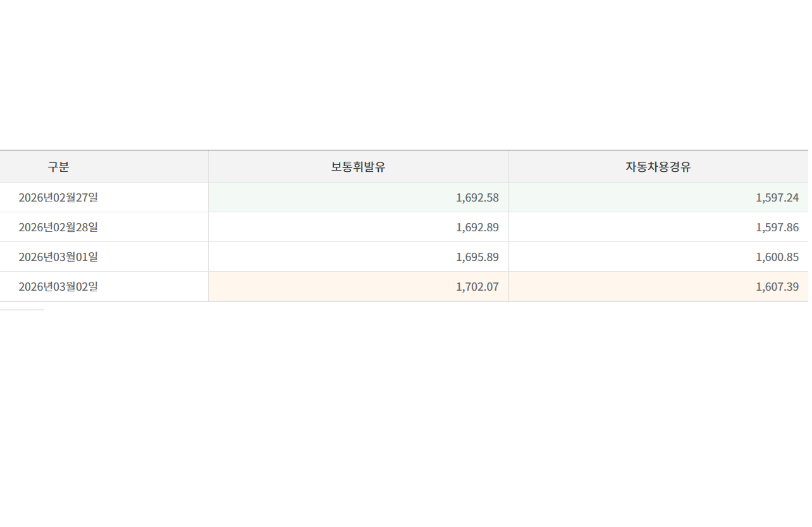Click the diesel price 1,607.39
Viewport: 812px width, 527px height.
(777, 286)
